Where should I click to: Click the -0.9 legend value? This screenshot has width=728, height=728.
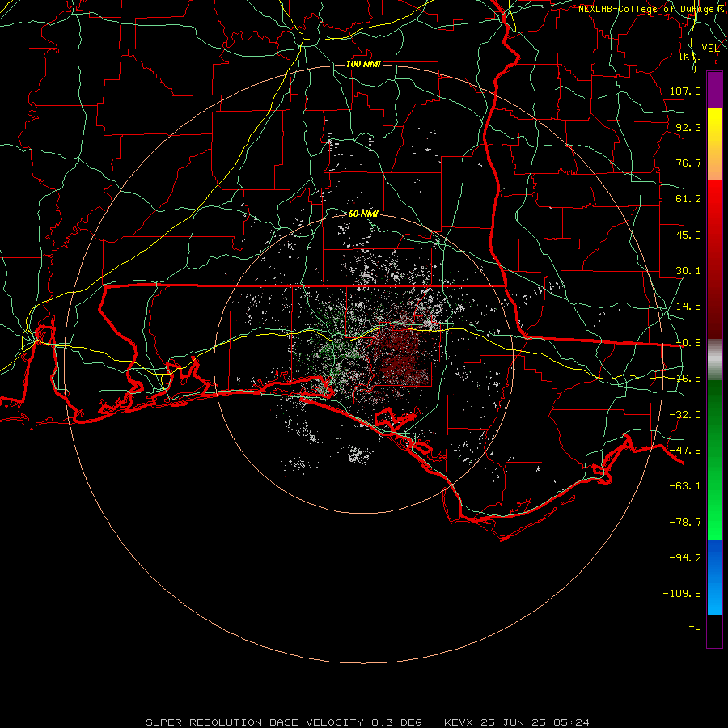688,343
